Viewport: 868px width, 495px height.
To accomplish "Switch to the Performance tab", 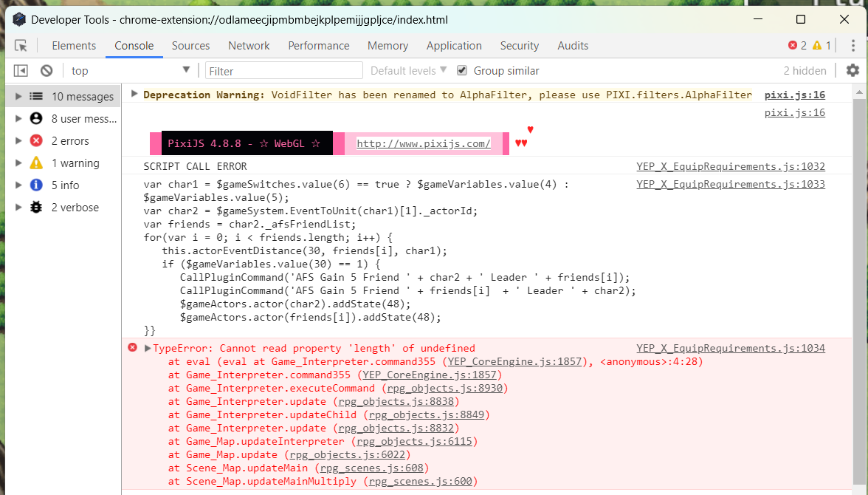I will point(318,46).
